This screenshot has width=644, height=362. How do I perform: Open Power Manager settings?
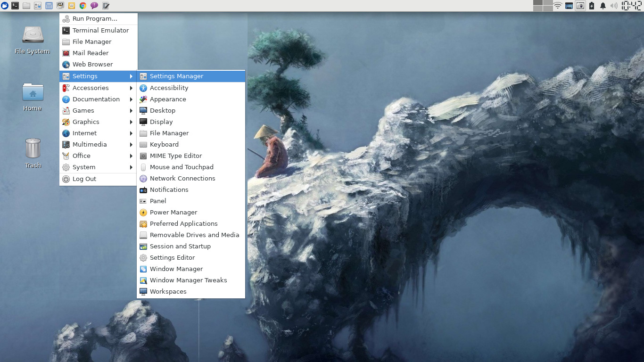[173, 212]
